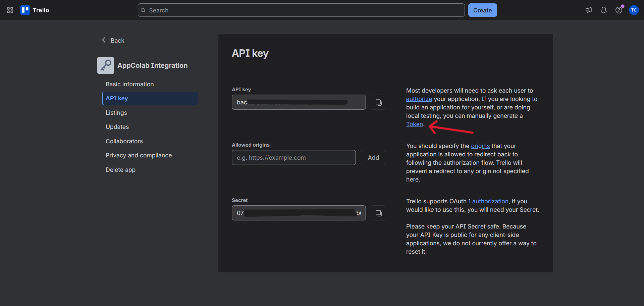Follow the origins link

[480, 146]
